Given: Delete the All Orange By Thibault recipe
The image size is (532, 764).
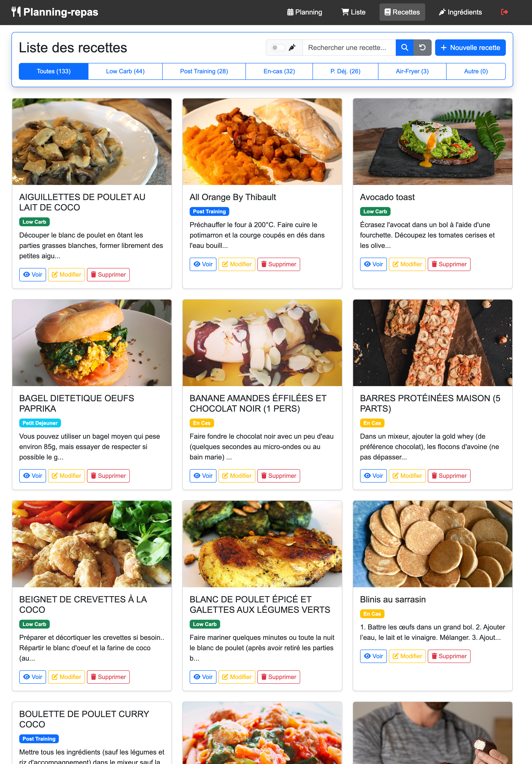Looking at the screenshot, I should point(279,264).
